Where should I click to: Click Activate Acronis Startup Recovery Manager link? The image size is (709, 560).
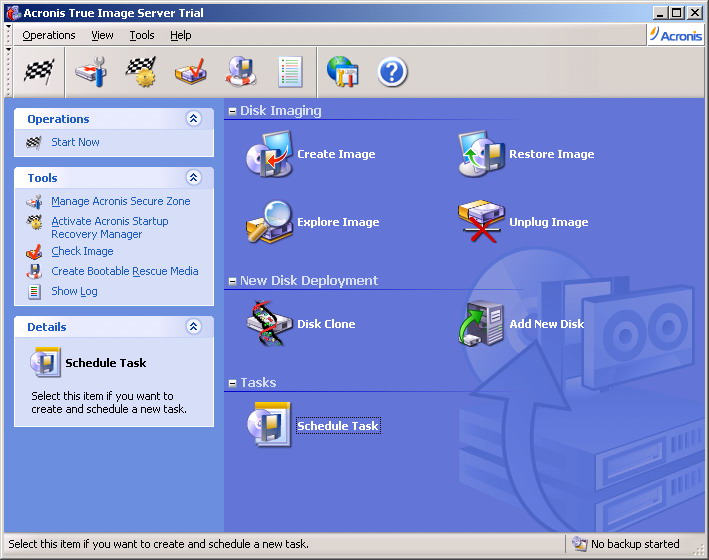pyautogui.click(x=109, y=228)
